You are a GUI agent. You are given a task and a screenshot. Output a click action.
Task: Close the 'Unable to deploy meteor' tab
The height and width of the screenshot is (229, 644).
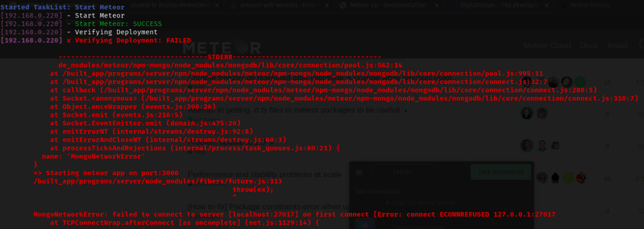pos(217,6)
